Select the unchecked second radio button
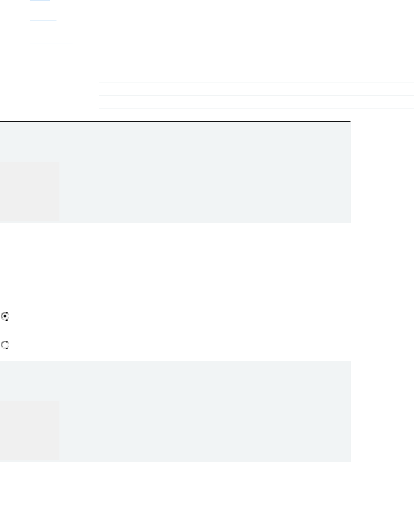Image resolution: width=414 pixels, height=532 pixels. pyautogui.click(x=5, y=345)
